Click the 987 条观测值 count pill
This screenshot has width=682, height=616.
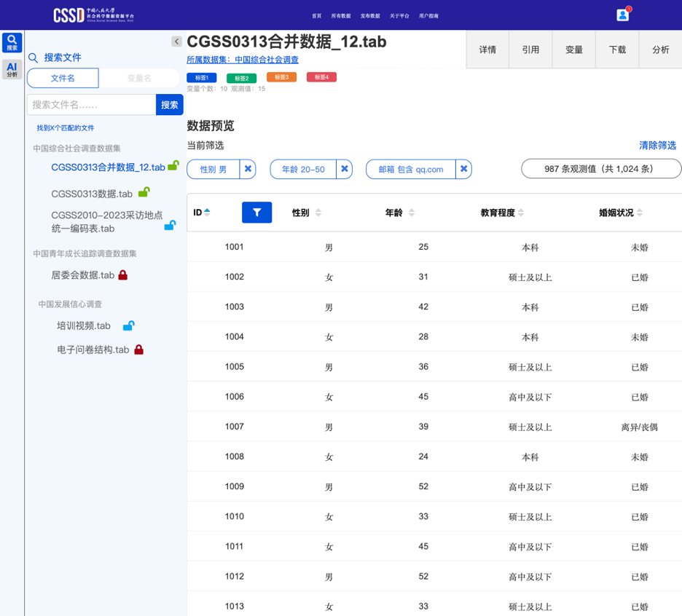click(600, 169)
